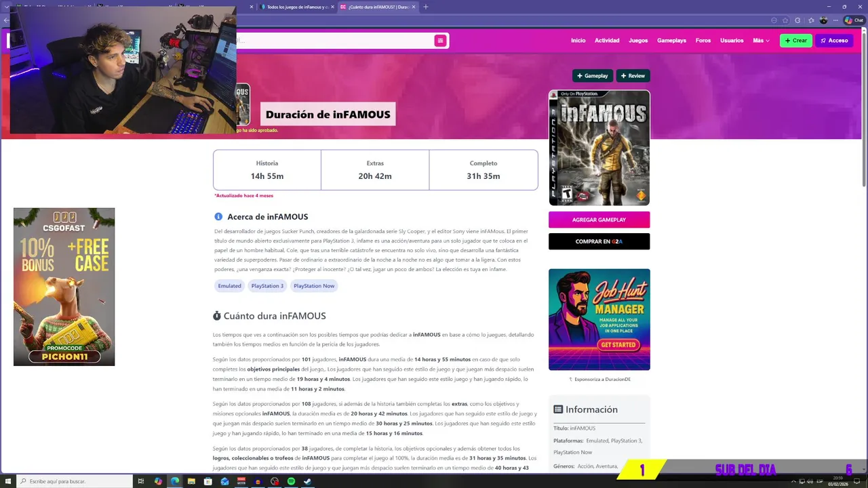The image size is (868, 488).
Task: Select the Emulated platform tag
Action: click(x=229, y=285)
